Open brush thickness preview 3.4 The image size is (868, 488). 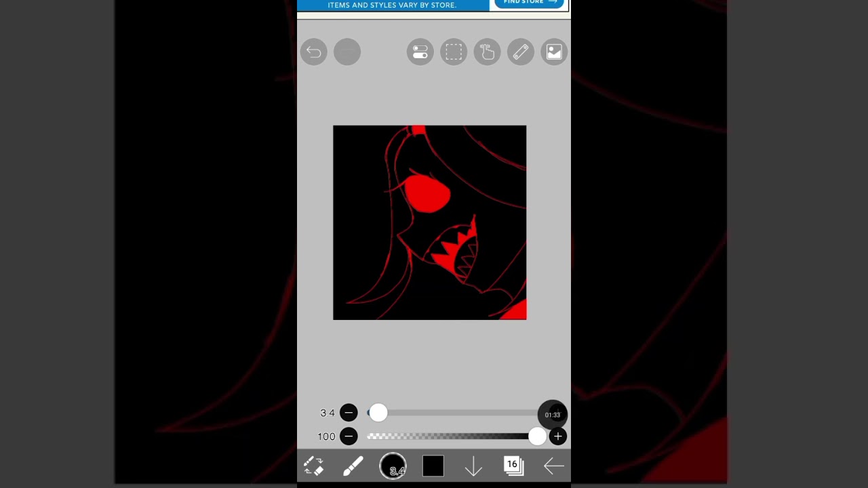[x=393, y=466]
